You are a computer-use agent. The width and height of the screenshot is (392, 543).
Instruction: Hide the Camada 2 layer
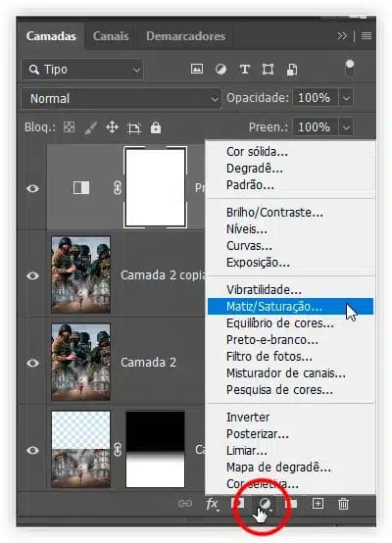pyautogui.click(x=32, y=363)
